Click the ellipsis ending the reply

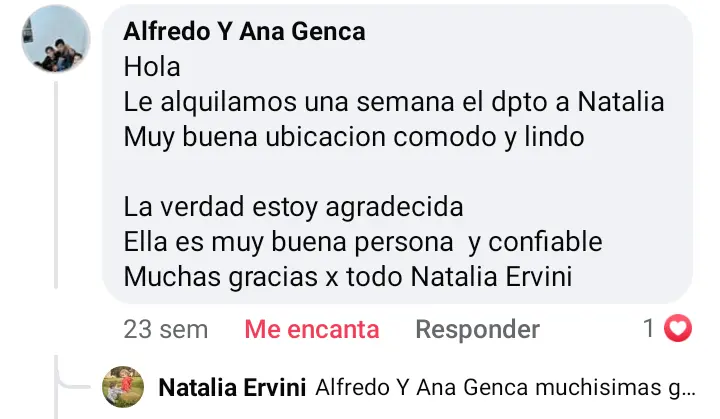click(685, 388)
